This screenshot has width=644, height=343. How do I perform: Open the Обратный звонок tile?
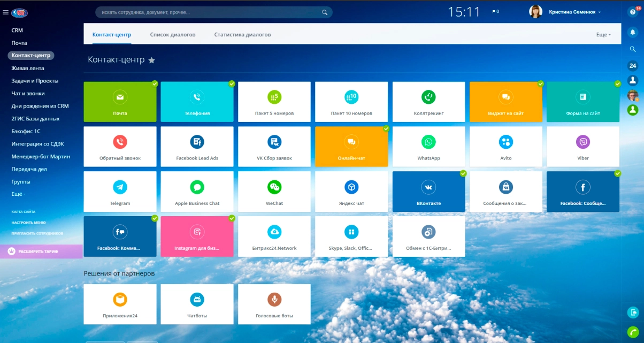120,147
